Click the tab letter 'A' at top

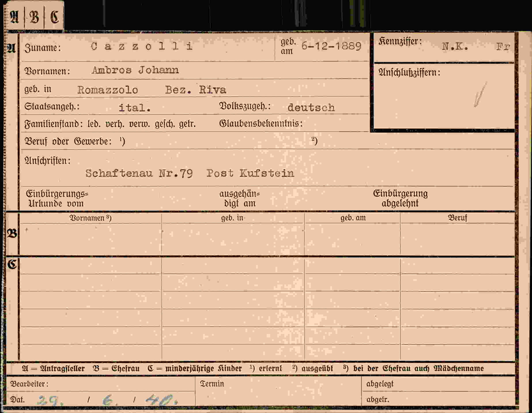tap(15, 17)
